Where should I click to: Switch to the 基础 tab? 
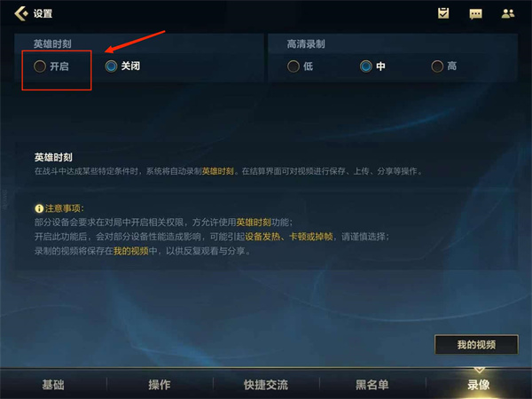53,385
